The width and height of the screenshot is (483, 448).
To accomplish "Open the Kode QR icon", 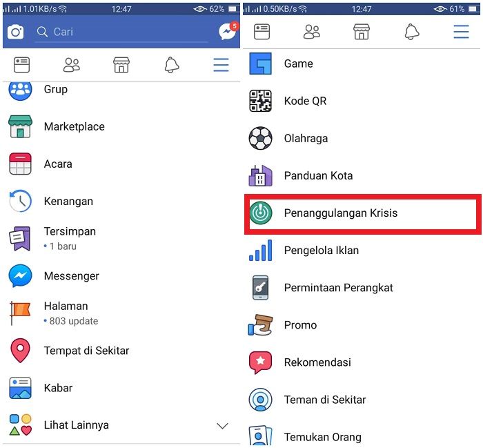I will pos(260,101).
